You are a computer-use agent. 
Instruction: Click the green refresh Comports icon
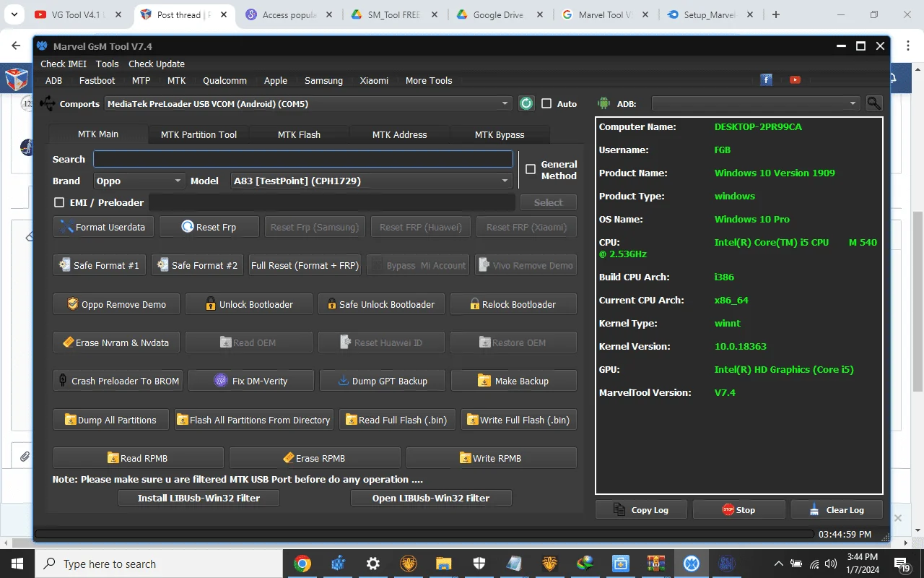[526, 103]
